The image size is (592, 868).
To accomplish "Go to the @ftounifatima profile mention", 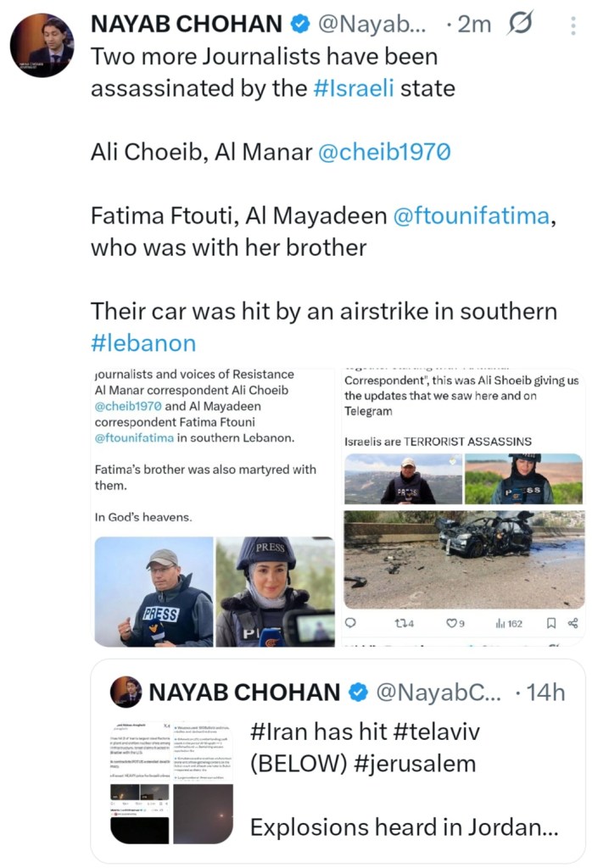I will pos(472,216).
